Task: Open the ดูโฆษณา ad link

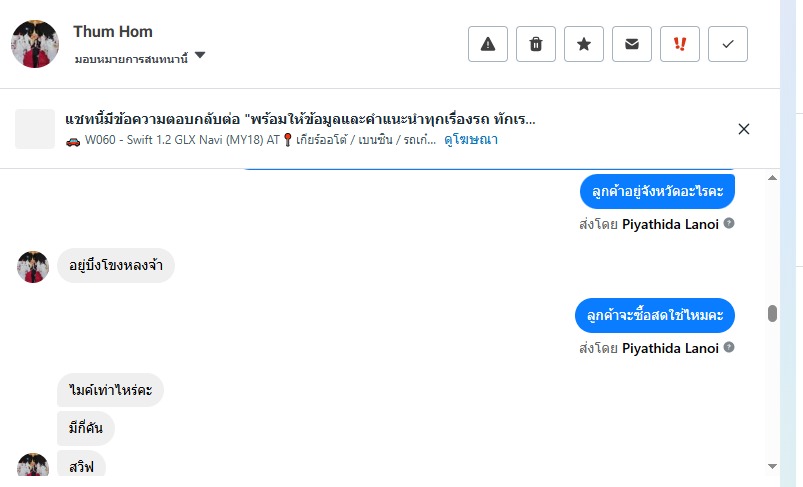Action: pos(471,139)
